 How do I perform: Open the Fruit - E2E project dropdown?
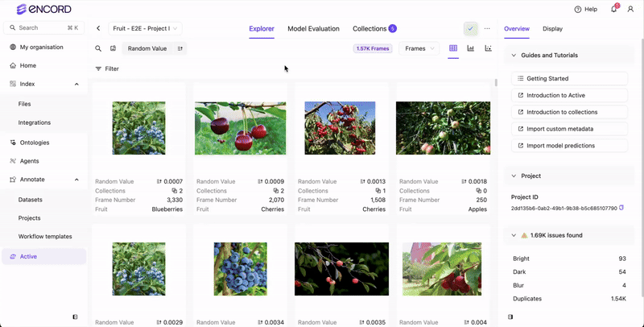pos(146,28)
